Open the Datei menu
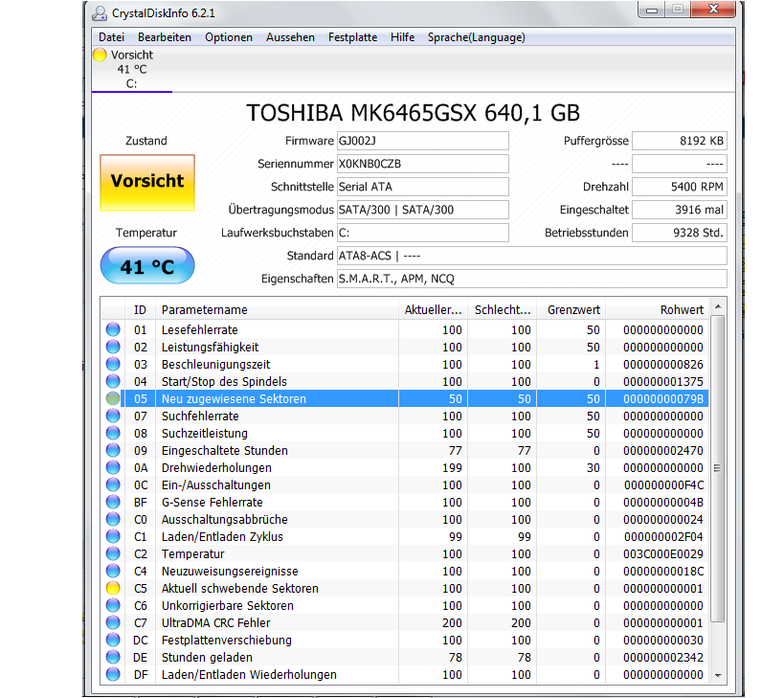The width and height of the screenshot is (784, 698). pos(111,37)
